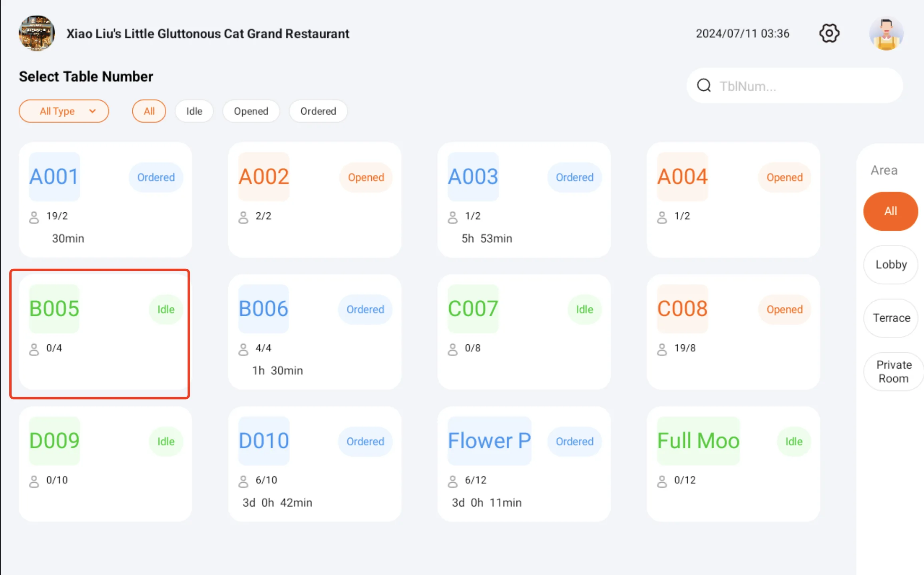Viewport: 924px width, 575px height.
Task: Click the Idle badge on D009
Action: pyautogui.click(x=166, y=441)
